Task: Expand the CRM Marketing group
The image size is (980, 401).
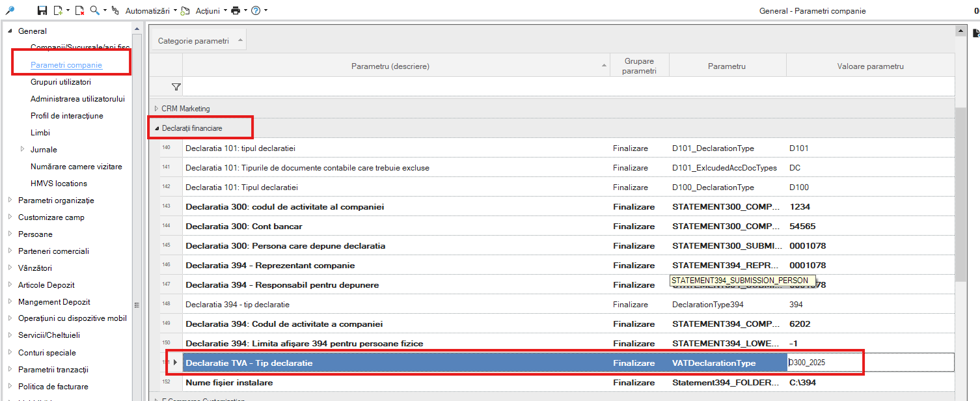Action: tap(156, 109)
